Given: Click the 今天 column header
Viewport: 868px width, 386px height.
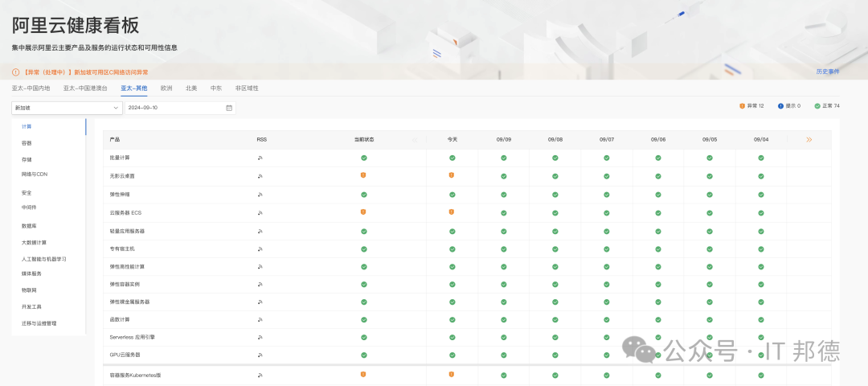Looking at the screenshot, I should 452,140.
